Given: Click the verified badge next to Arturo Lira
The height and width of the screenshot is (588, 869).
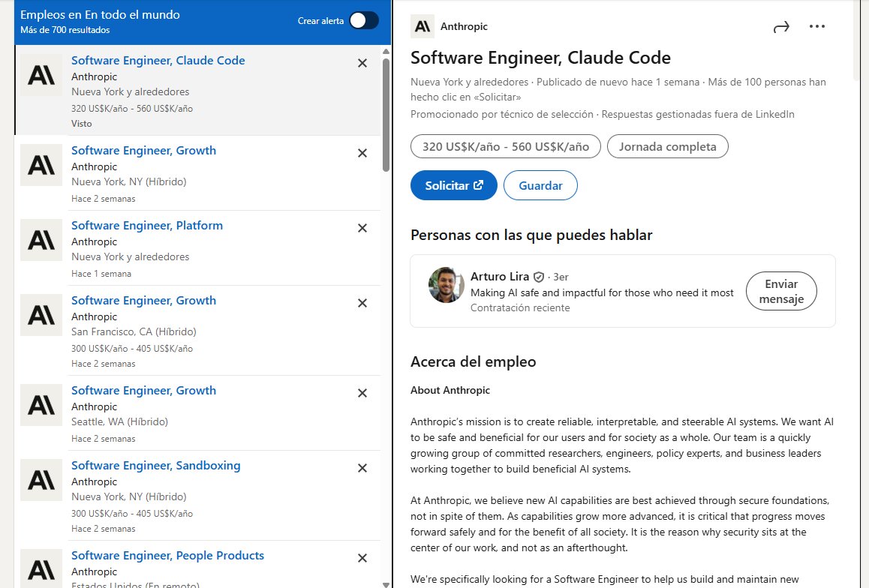Looking at the screenshot, I should (x=538, y=277).
